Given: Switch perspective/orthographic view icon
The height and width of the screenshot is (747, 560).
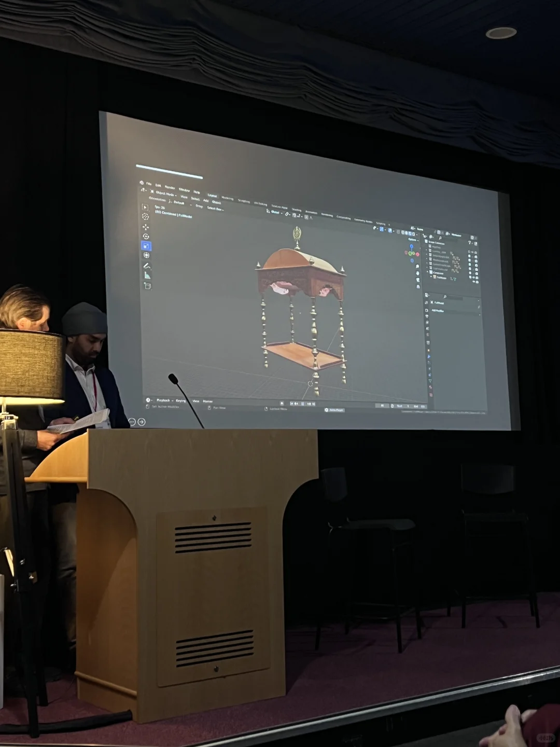Looking at the screenshot, I should tap(418, 287).
